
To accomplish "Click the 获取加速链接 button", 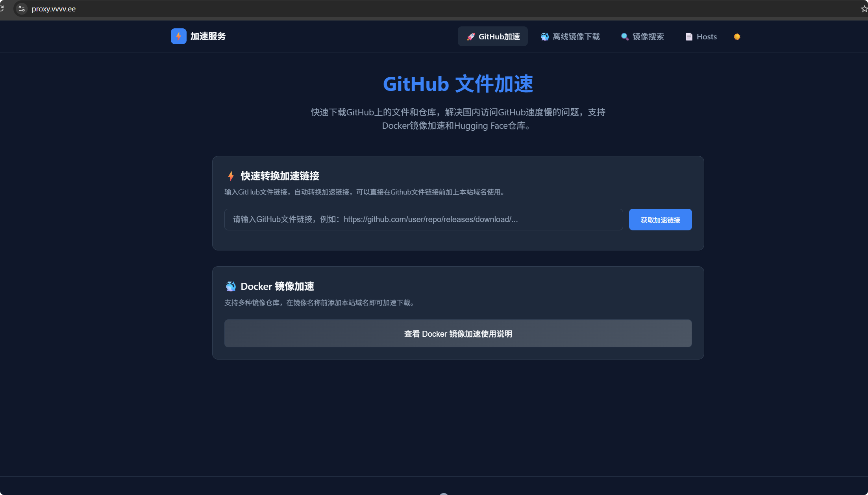I will [660, 219].
